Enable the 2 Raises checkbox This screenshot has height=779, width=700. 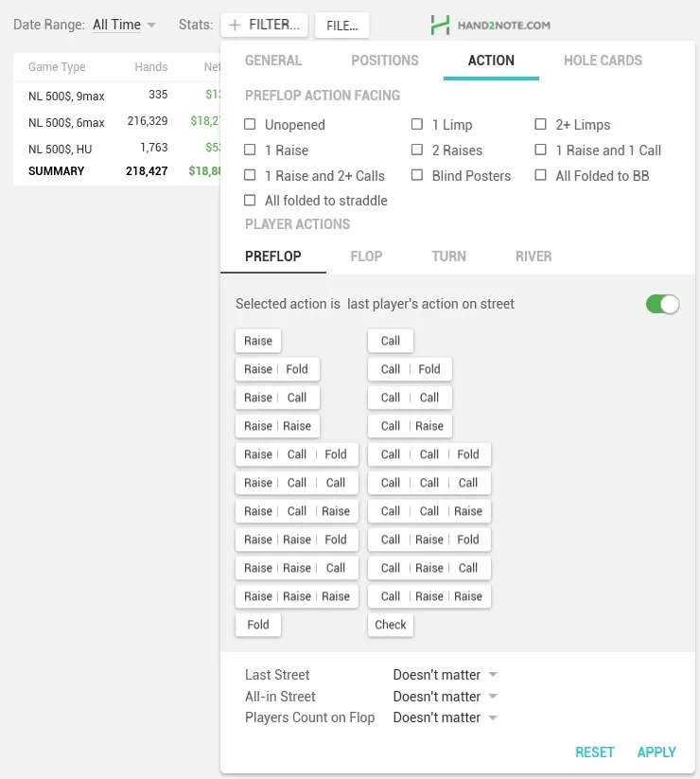coord(417,150)
